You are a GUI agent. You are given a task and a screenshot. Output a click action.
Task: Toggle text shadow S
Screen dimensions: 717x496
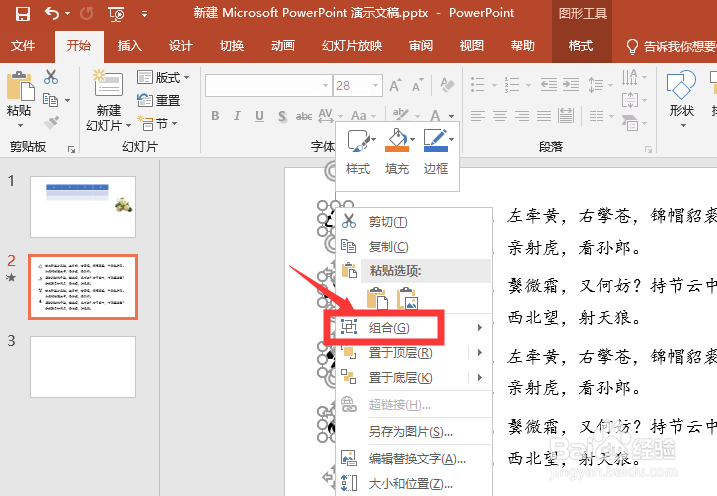coord(282,117)
